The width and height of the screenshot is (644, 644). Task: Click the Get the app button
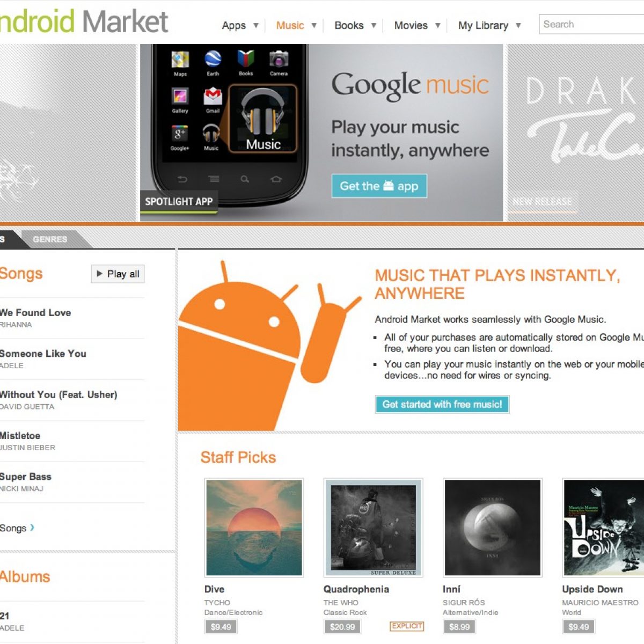(x=379, y=186)
